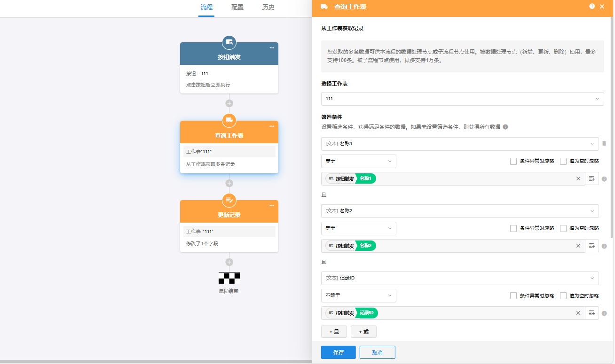Open the 不等于 operator dropdown
Screen dimensions: 615x364
click(x=358, y=295)
